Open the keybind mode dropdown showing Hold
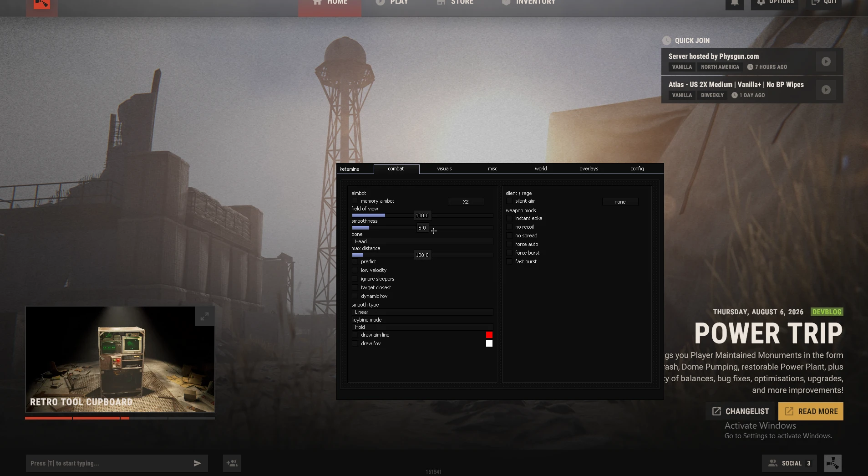The image size is (868, 476). coord(422,327)
